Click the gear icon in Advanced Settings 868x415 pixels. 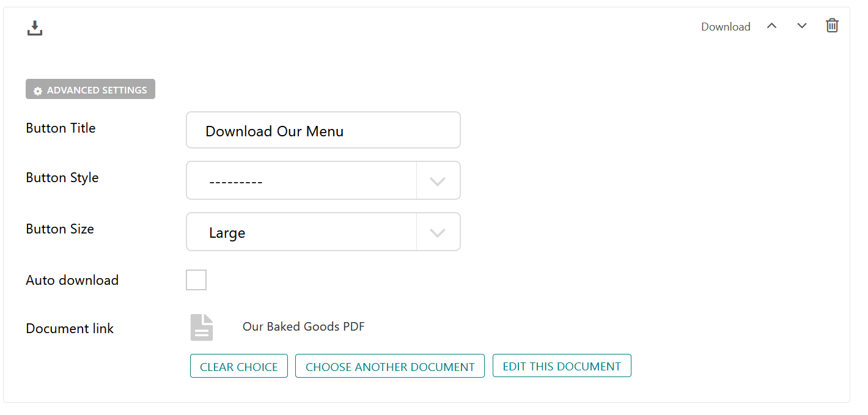[38, 90]
